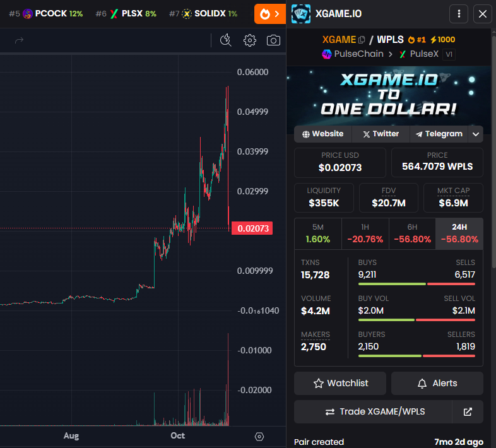Open the quick search lightning magnifier
496x448 pixels.
tap(225, 40)
